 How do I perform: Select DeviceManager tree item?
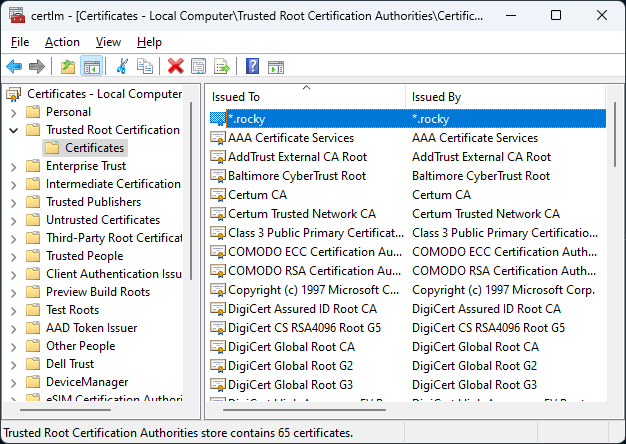click(x=87, y=382)
